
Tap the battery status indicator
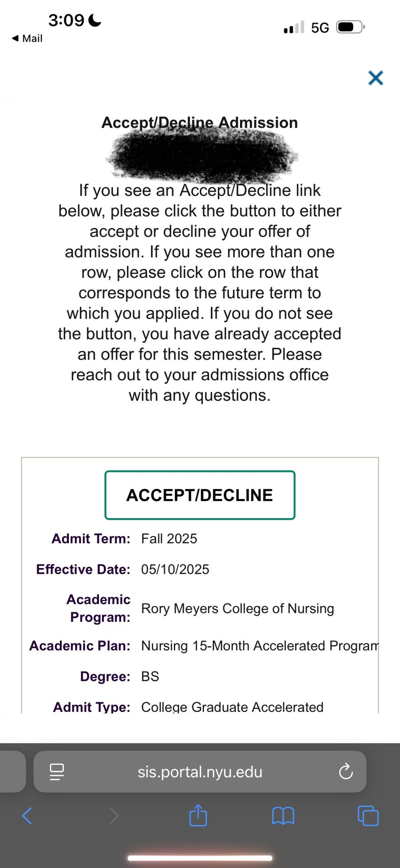[351, 27]
